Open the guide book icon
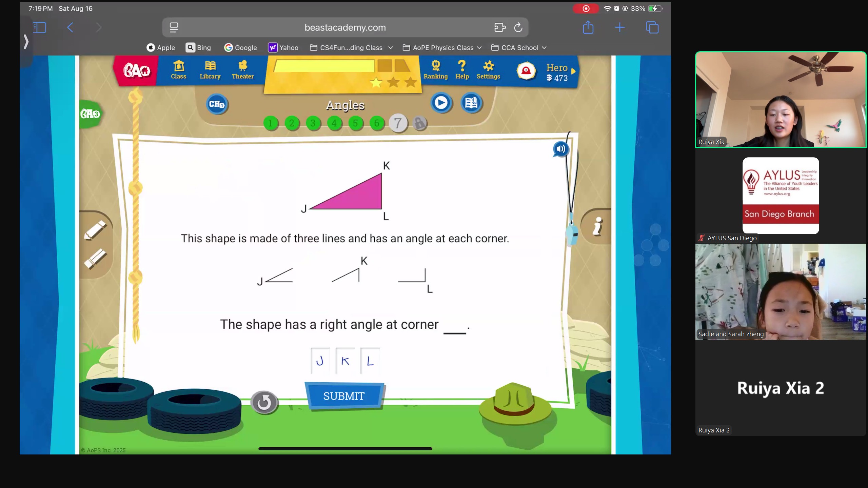The height and width of the screenshot is (488, 868). pyautogui.click(x=471, y=103)
